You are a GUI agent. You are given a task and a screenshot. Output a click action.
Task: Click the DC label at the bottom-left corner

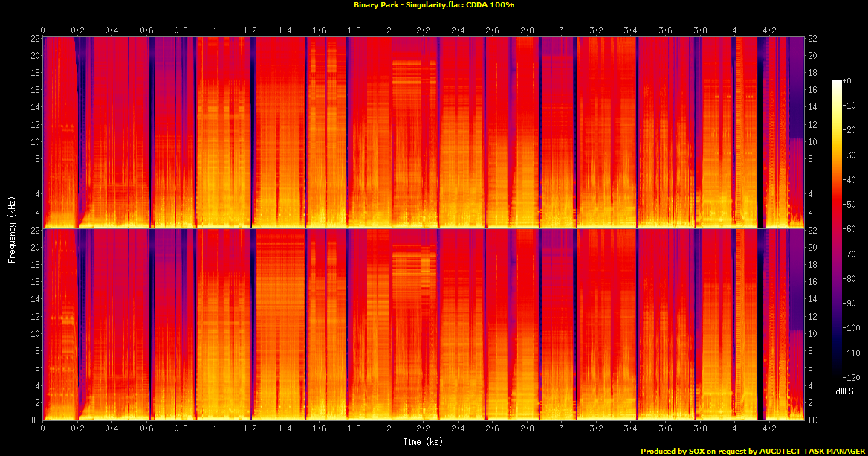pos(34,420)
